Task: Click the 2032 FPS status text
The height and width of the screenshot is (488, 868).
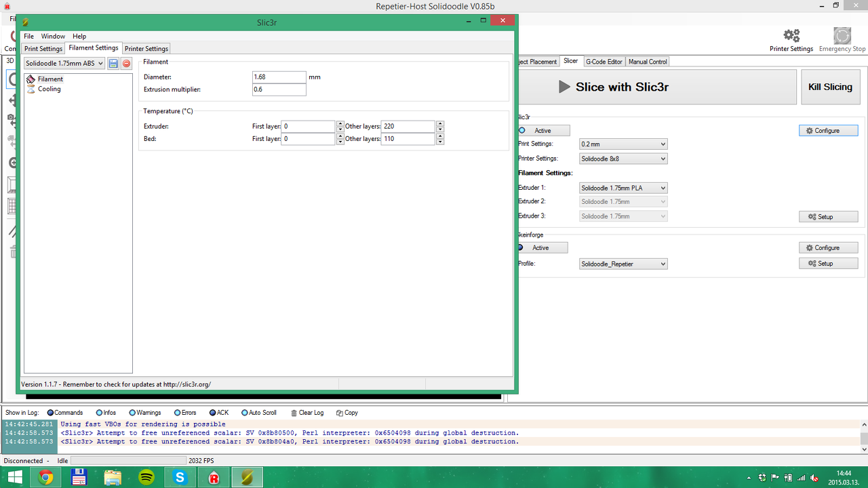Action: coord(201,461)
